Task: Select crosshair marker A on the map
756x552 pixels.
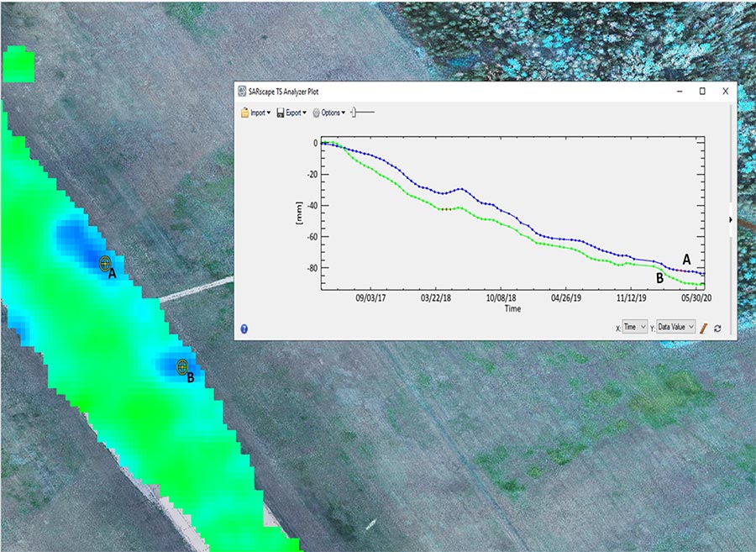Action: [x=105, y=264]
